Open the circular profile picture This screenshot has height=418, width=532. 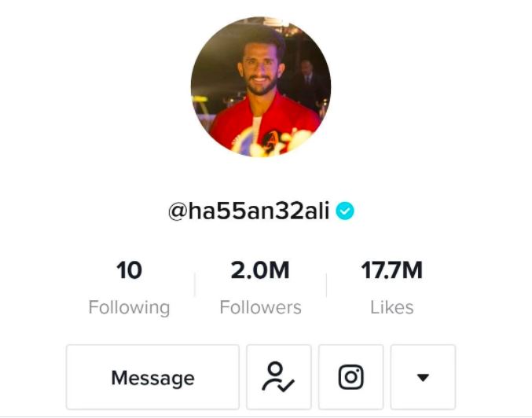pyautogui.click(x=261, y=87)
